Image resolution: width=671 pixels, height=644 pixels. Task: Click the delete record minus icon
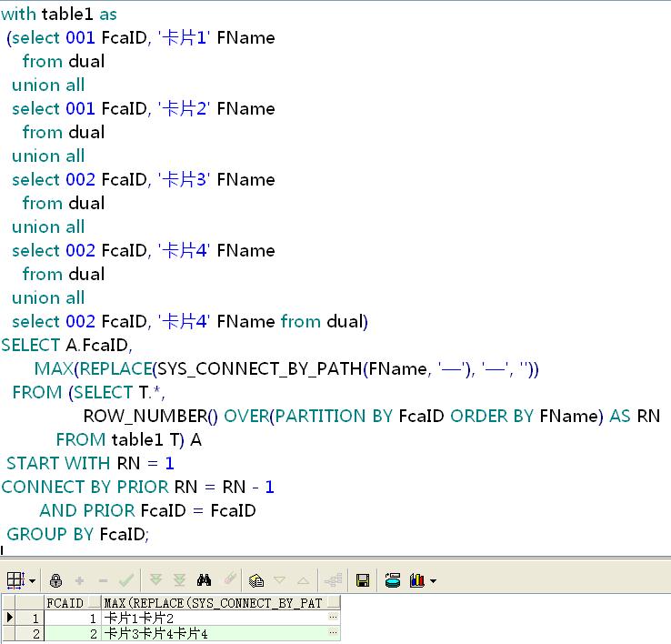coord(103,580)
